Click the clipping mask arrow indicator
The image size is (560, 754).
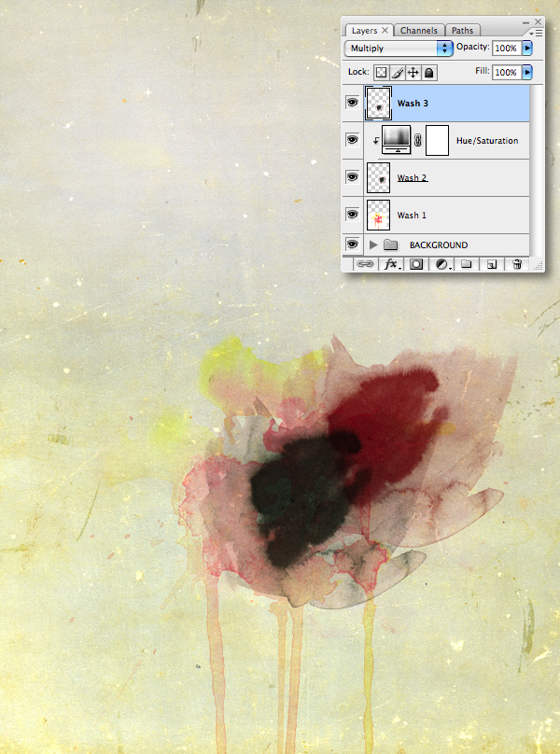coord(376,141)
